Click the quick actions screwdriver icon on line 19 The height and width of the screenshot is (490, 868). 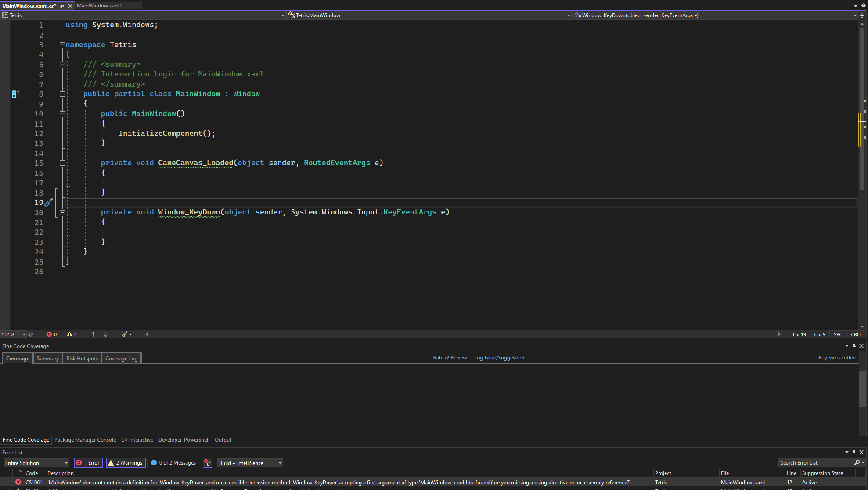[x=49, y=203]
